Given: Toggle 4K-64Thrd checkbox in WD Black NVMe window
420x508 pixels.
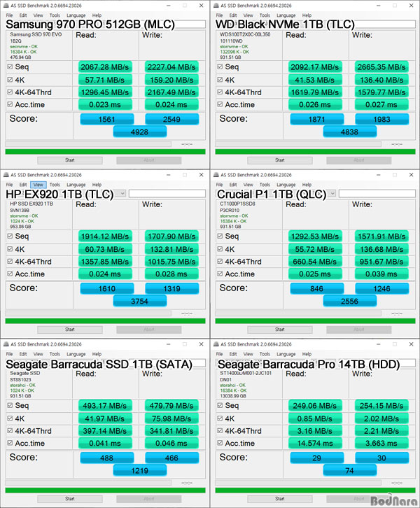Looking at the screenshot, I should point(220,92).
